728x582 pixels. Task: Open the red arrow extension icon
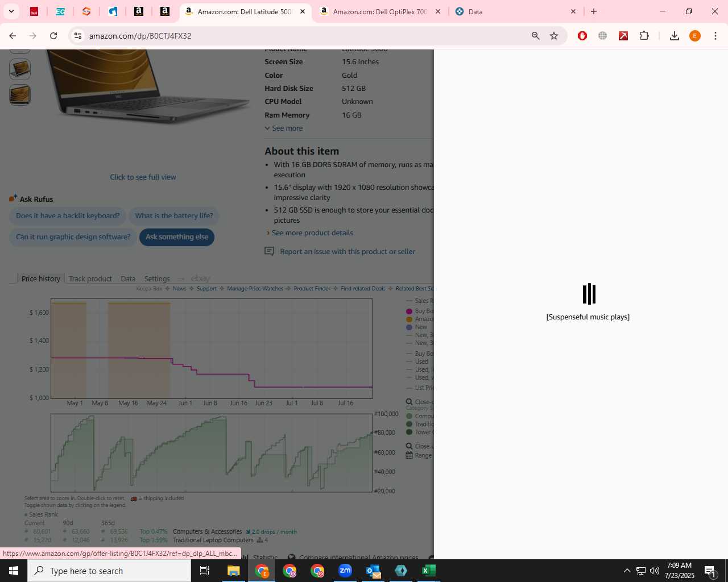[x=623, y=36]
